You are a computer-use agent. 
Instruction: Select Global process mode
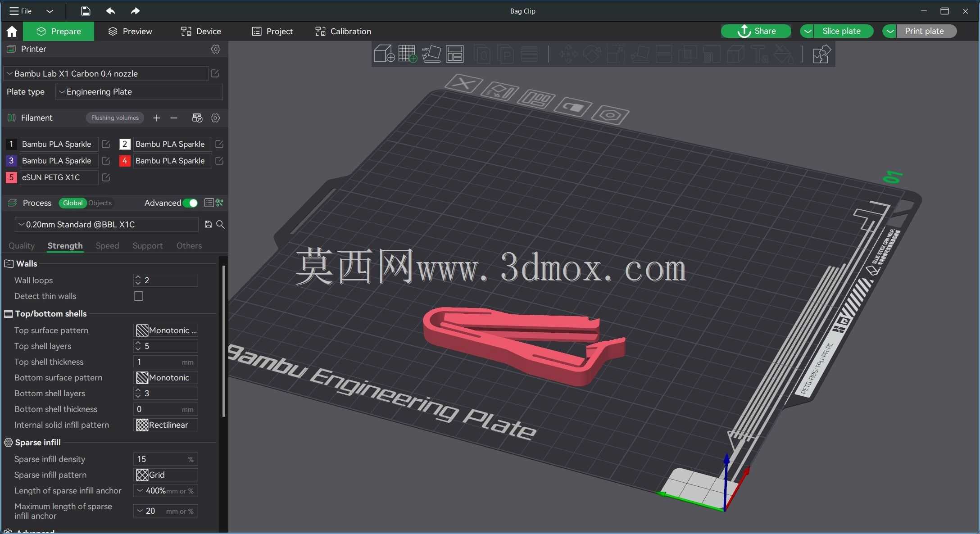[73, 203]
